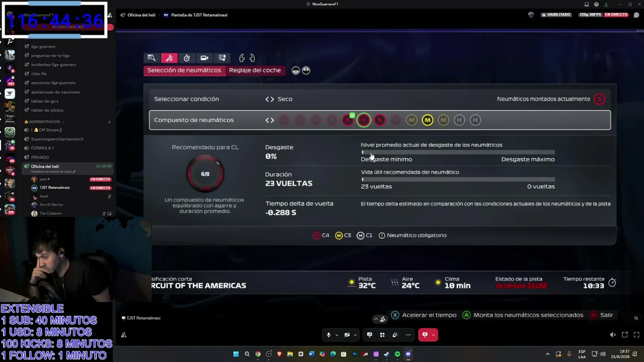Open the activities button in call controls
This screenshot has width=644, height=362.
click(x=382, y=335)
